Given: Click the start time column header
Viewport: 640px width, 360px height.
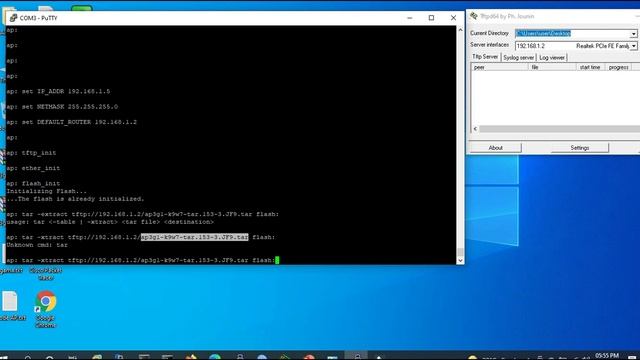Looking at the screenshot, I should [x=590, y=67].
